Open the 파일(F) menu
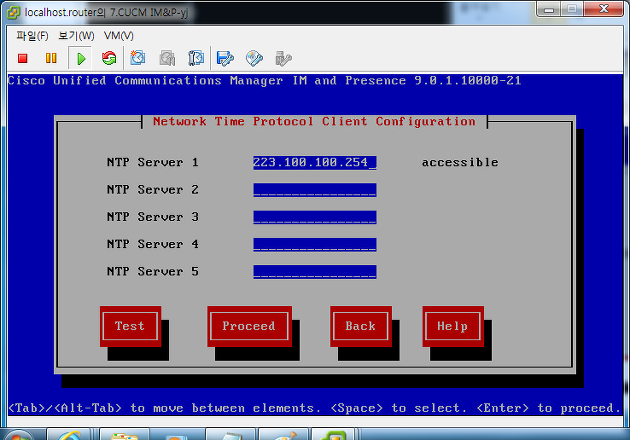The width and height of the screenshot is (630, 440). (32, 36)
